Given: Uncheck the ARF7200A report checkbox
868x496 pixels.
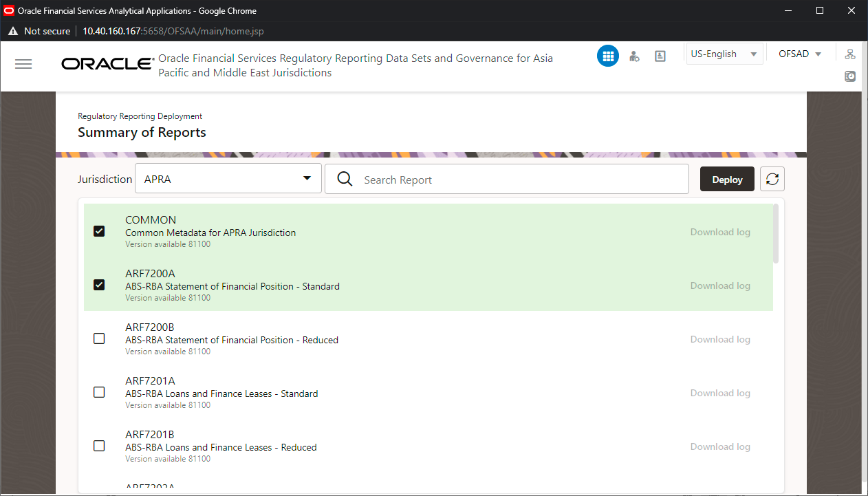Looking at the screenshot, I should click(99, 285).
